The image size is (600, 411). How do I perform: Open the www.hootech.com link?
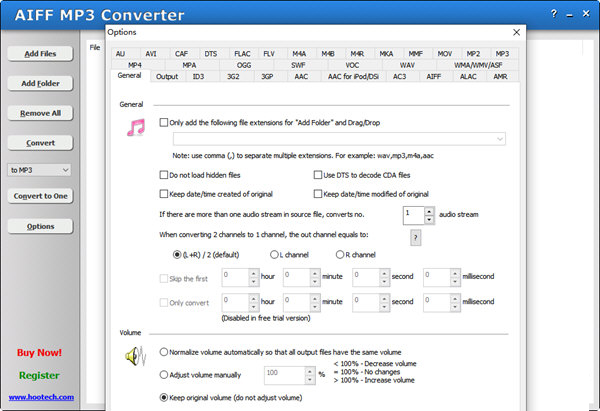tap(41, 397)
